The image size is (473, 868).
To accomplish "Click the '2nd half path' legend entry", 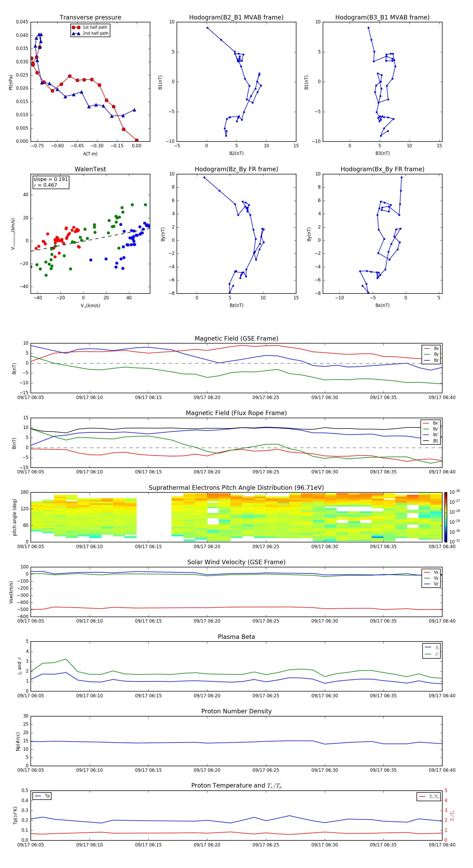I will (90, 33).
